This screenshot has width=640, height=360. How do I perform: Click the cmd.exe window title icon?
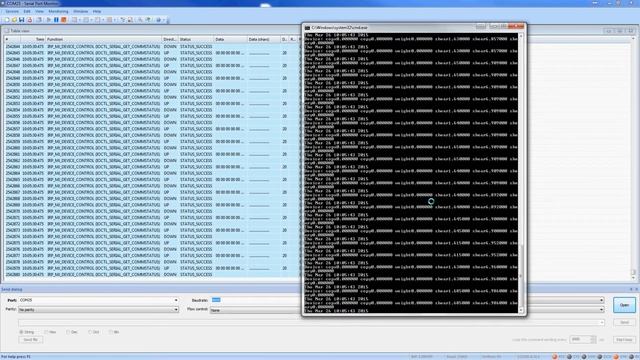[x=307, y=28]
